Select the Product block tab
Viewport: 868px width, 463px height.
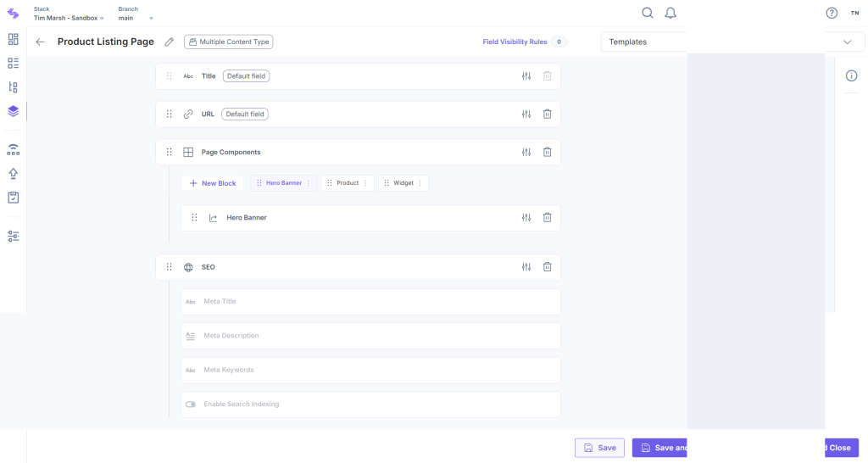348,183
